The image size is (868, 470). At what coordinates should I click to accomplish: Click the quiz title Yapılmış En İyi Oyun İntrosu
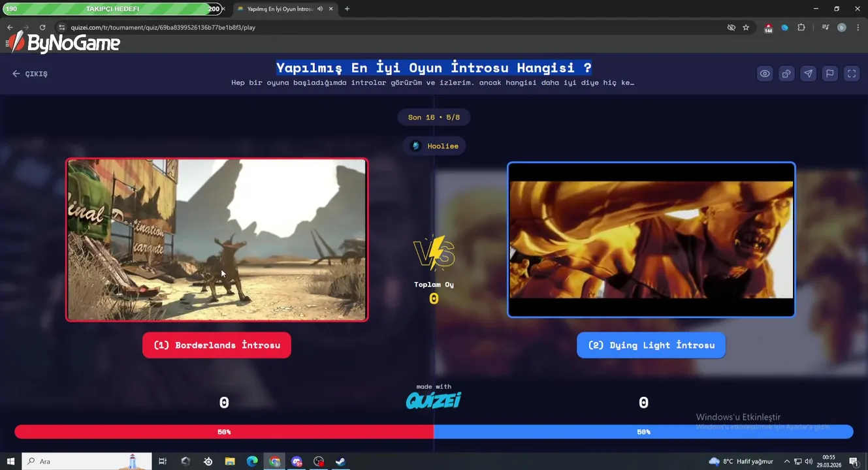pos(434,68)
